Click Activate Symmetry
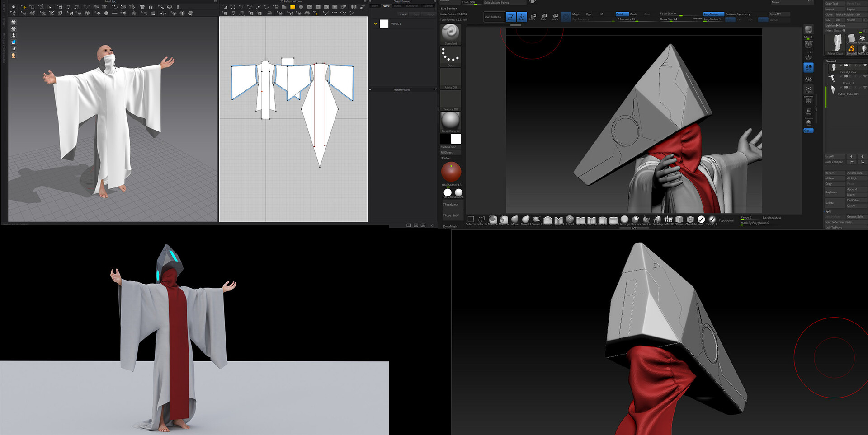The image size is (868, 435). point(738,14)
